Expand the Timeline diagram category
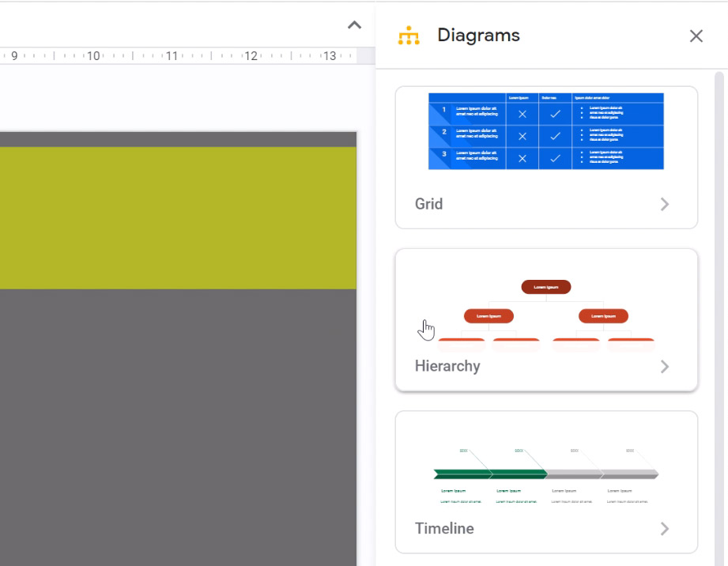 [665, 528]
